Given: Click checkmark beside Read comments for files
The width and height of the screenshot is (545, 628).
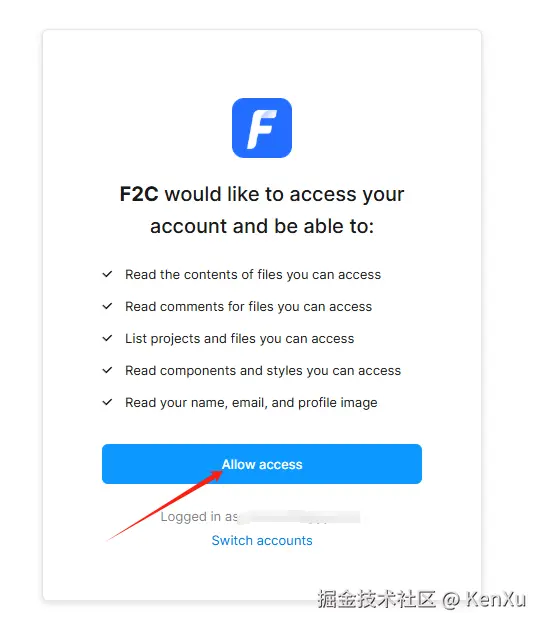Looking at the screenshot, I should click(x=107, y=306).
